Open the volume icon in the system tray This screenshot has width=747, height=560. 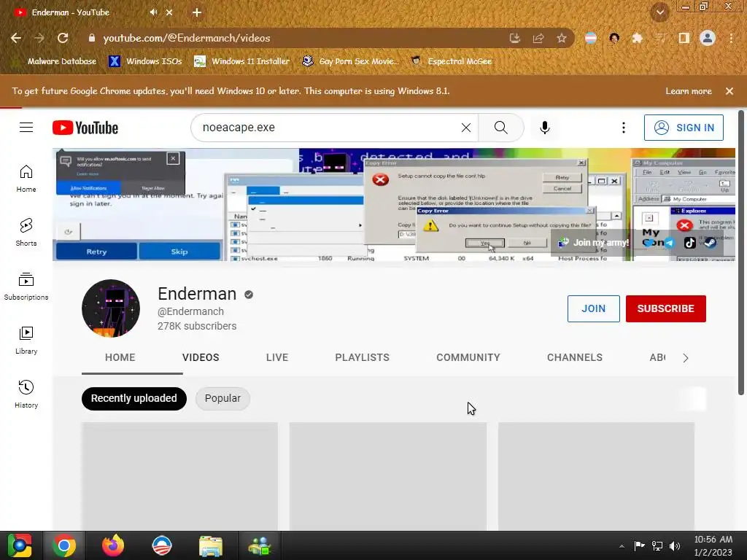[x=675, y=546]
